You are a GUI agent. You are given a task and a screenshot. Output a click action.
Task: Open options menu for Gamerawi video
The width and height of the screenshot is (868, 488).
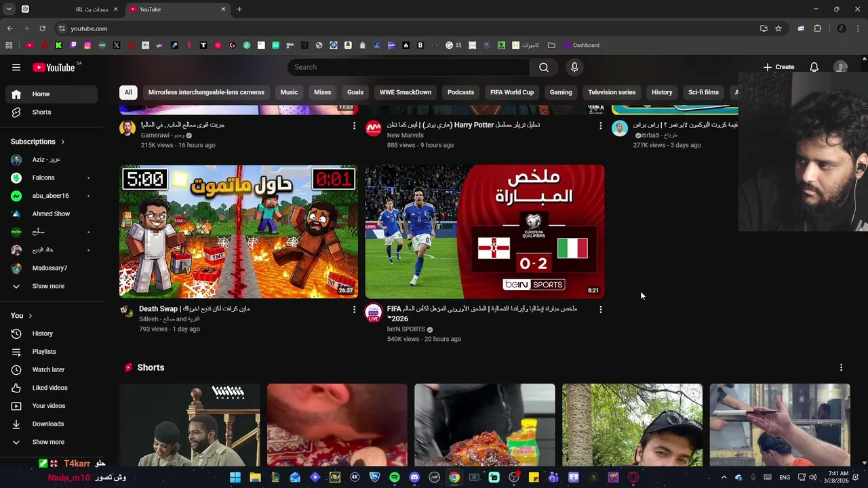pos(354,125)
